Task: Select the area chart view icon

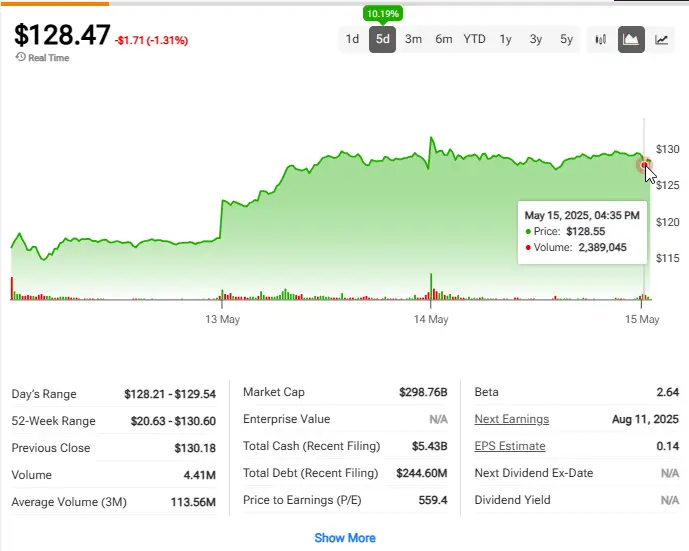Action: pyautogui.click(x=631, y=40)
